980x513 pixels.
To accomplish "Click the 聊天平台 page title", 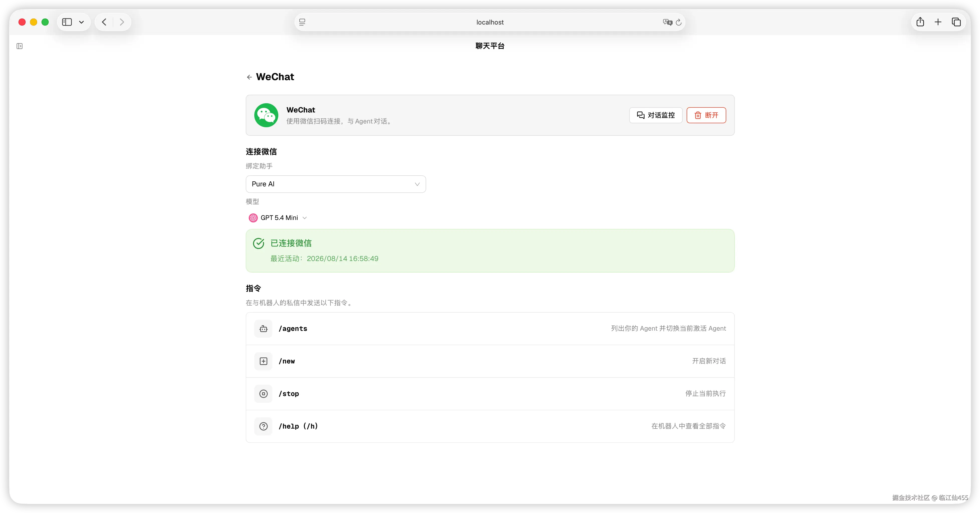I will coord(490,46).
